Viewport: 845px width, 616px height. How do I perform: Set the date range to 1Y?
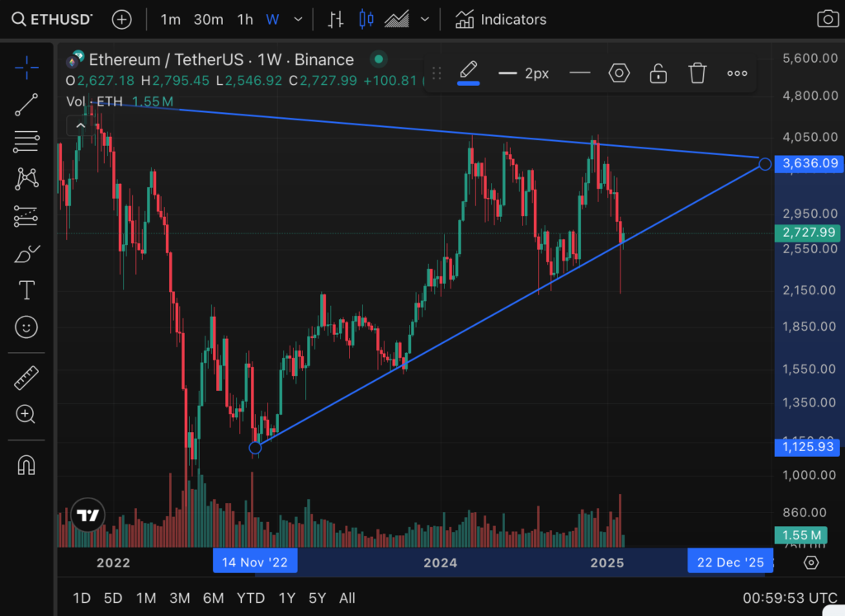point(286,598)
